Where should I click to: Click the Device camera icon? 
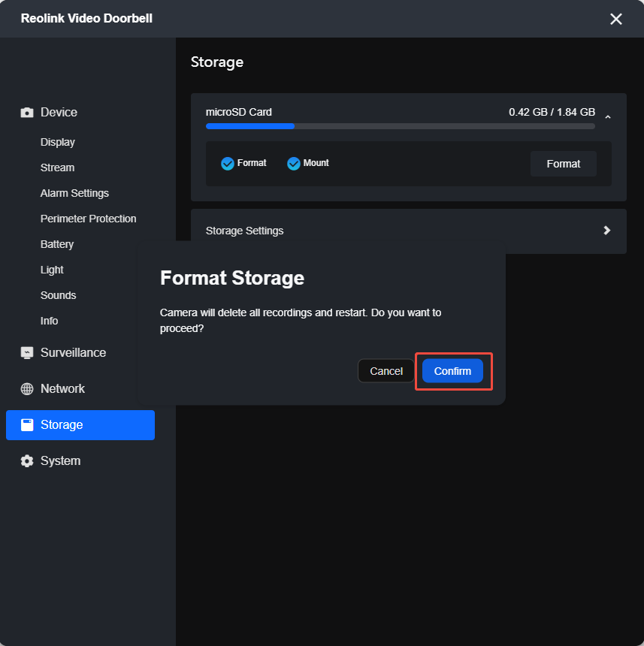(27, 113)
